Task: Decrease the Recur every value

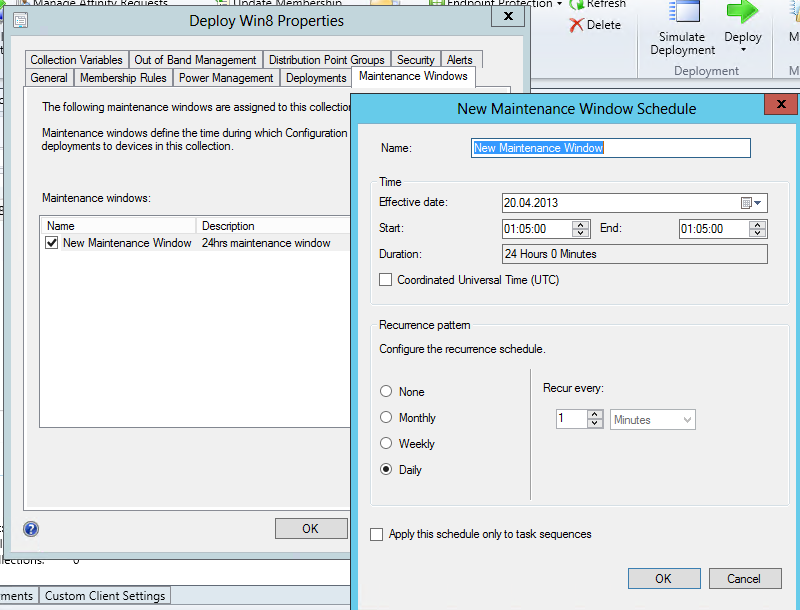Action: (x=595, y=423)
